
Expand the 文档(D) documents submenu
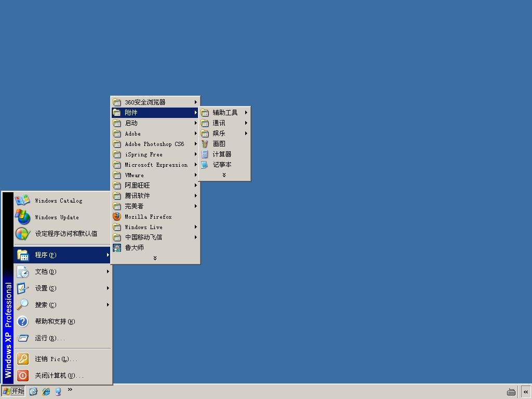point(62,271)
